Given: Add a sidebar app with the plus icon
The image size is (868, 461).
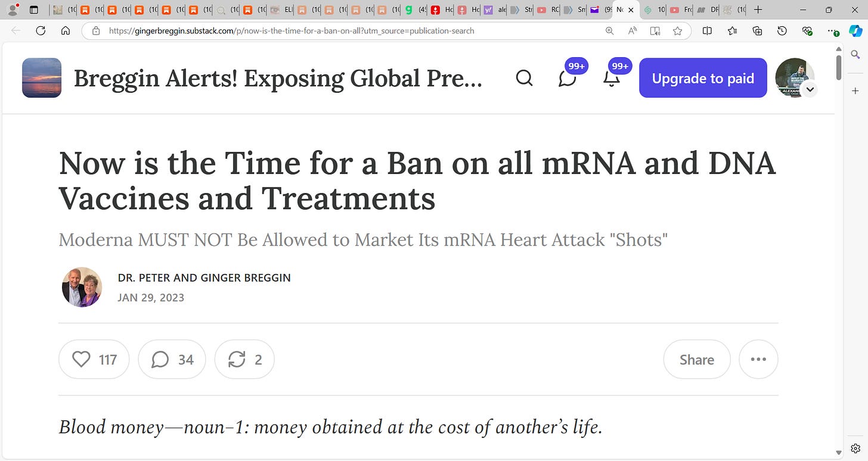Looking at the screenshot, I should tap(855, 91).
